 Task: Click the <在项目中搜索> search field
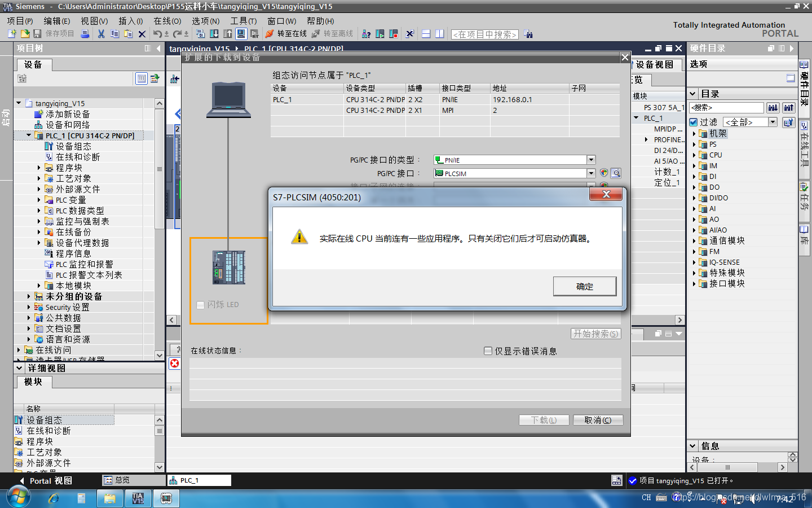(485, 34)
